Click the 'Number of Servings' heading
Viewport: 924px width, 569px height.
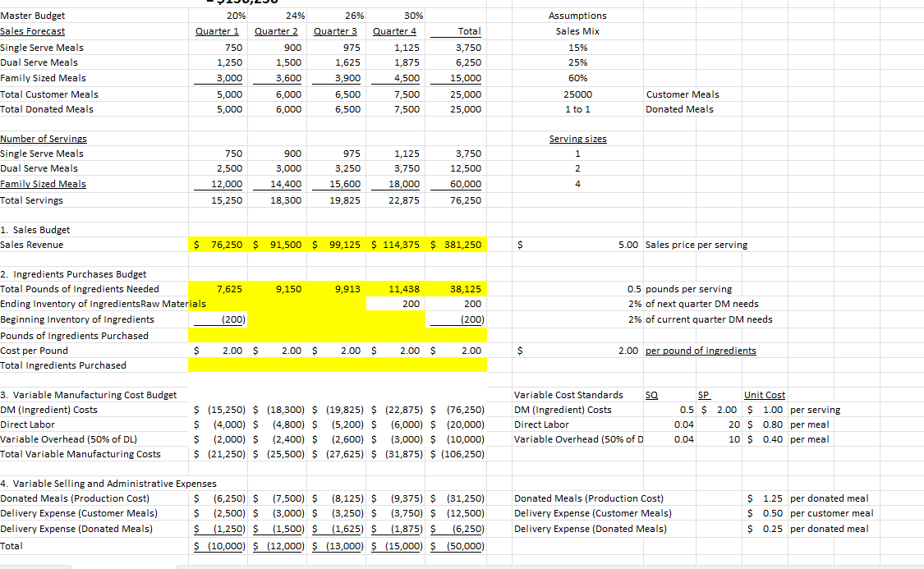coord(43,139)
